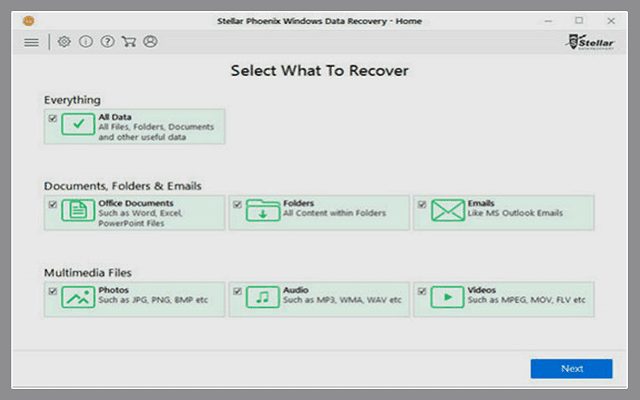
Task: Open the hamburger menu
Action: (x=32, y=42)
